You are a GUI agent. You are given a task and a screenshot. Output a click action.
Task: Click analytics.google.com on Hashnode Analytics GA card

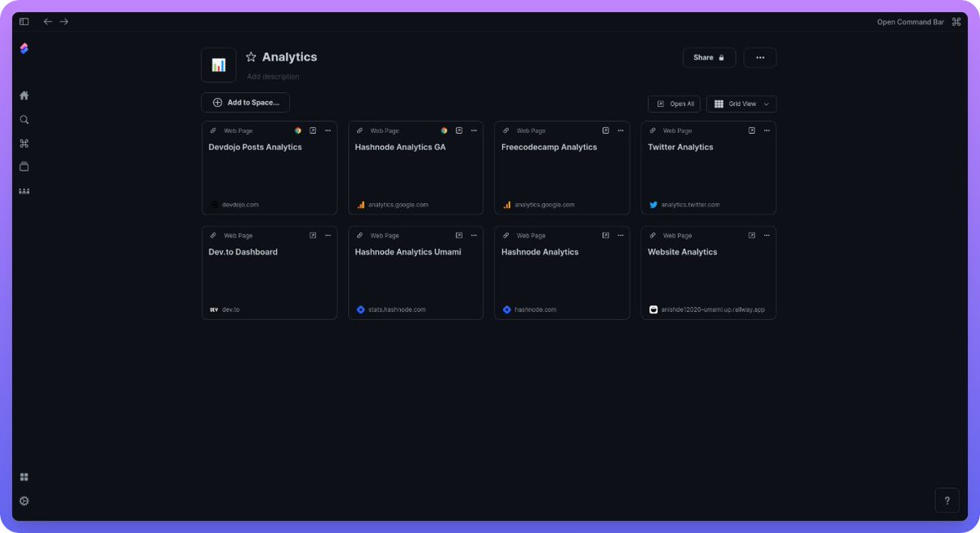pyautogui.click(x=398, y=205)
